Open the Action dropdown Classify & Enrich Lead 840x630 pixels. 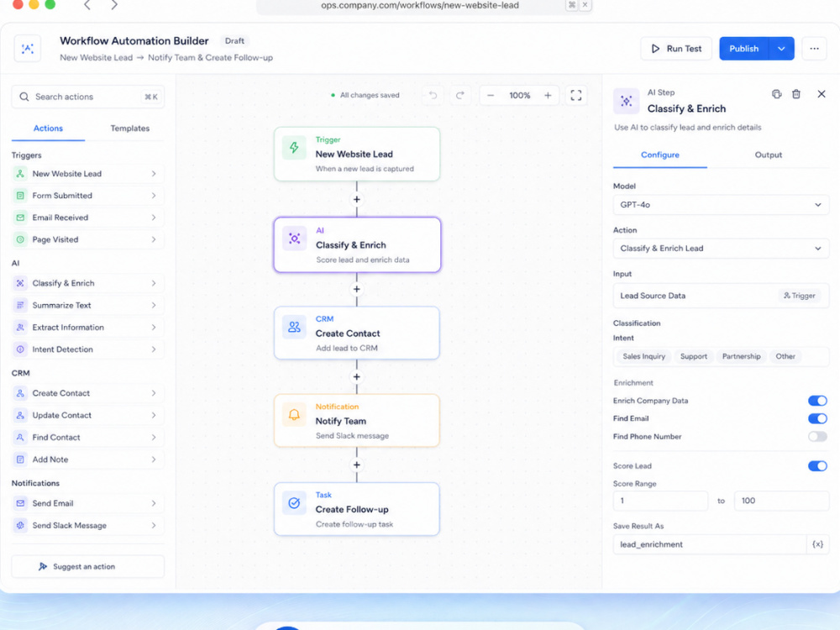[721, 249]
